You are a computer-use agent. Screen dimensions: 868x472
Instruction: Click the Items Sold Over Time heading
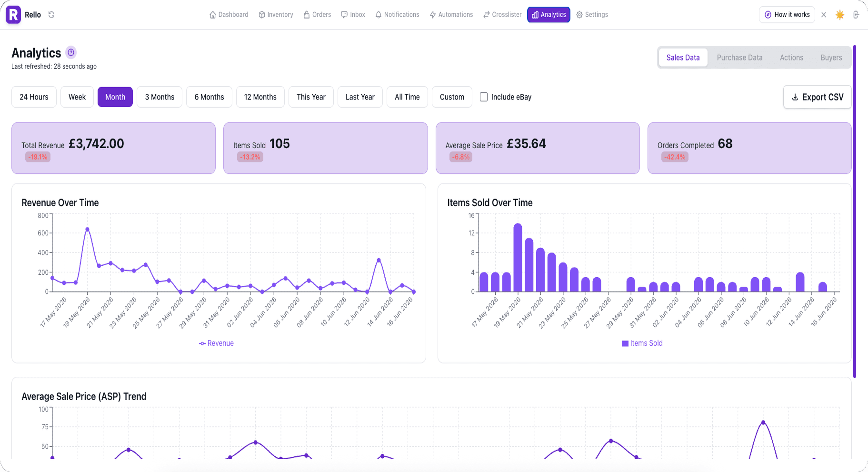pos(490,203)
